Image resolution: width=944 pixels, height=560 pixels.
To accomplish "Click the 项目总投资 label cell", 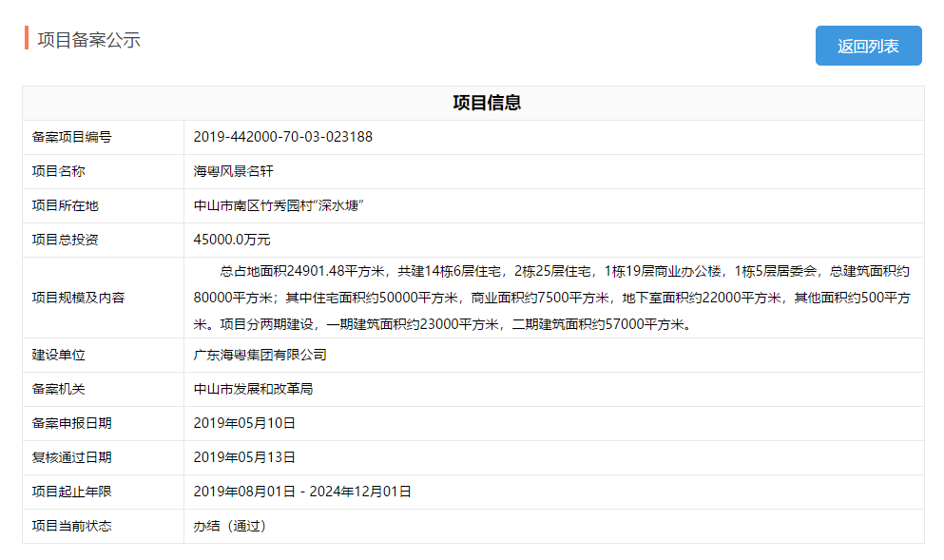I will tap(103, 240).
